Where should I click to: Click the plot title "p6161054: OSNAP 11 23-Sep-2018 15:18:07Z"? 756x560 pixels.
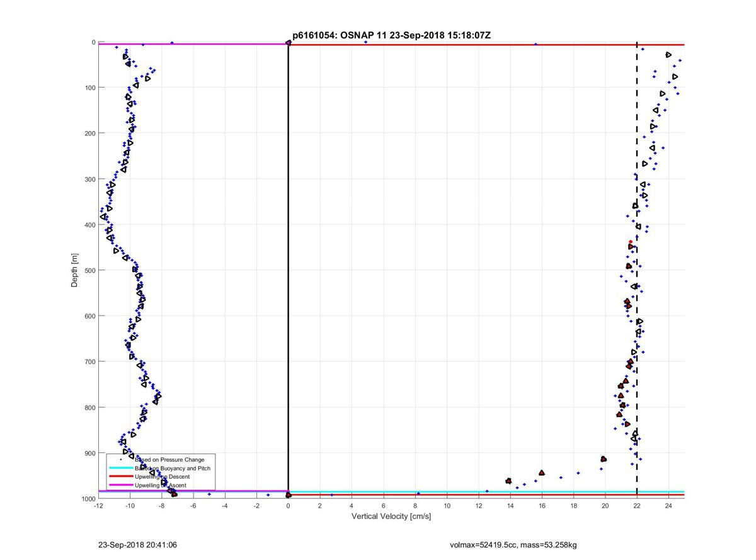coord(391,36)
